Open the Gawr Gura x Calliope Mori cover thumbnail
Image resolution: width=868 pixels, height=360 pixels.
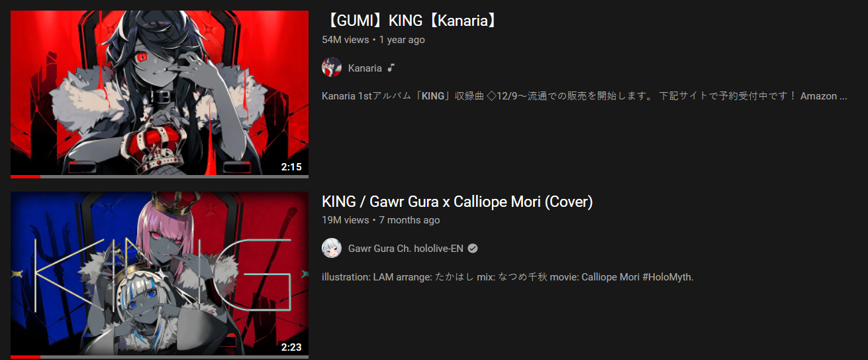160,274
